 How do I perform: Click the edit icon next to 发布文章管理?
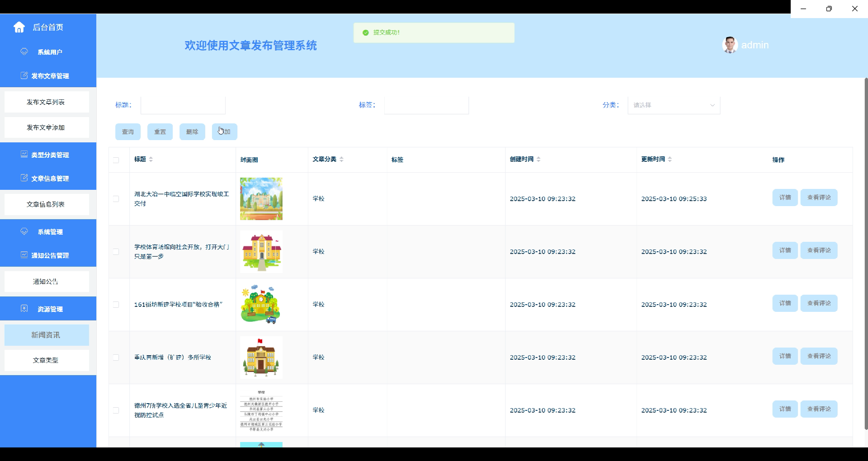(x=24, y=75)
